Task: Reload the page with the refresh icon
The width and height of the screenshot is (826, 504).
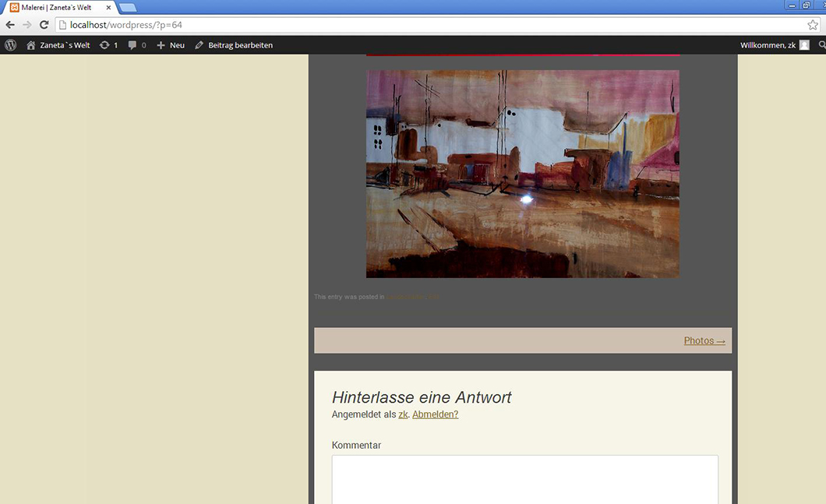Action: [44, 25]
